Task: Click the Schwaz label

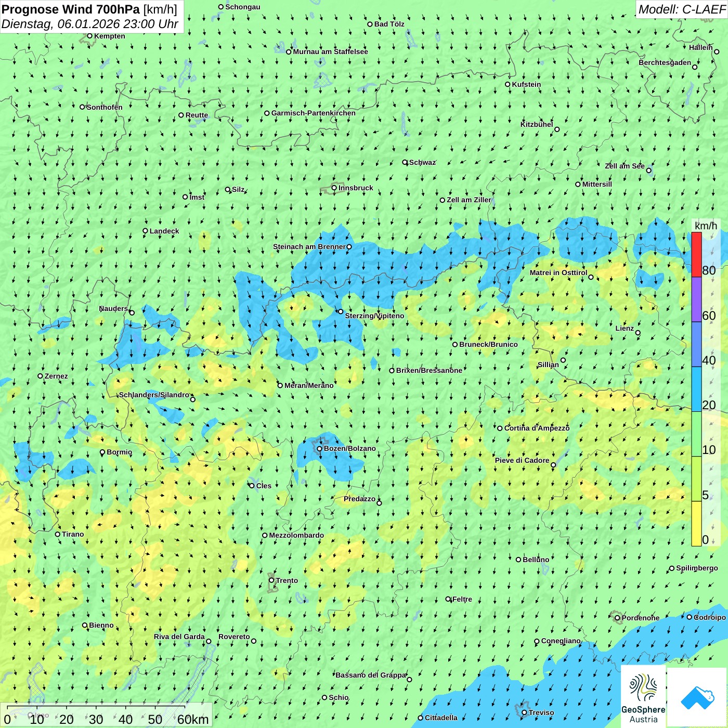Action: (422, 162)
